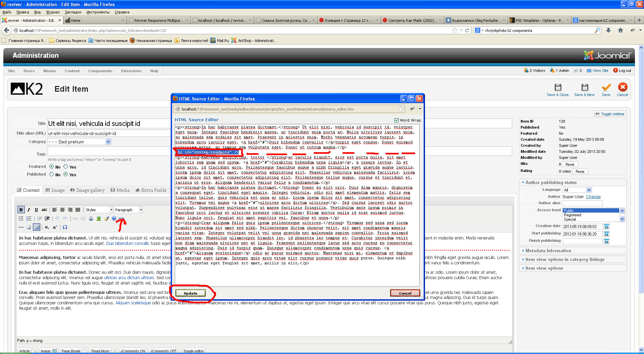Viewport: 644px width, 354px height.
Task: Click Update in the HTML Source Editor
Action: [190, 293]
